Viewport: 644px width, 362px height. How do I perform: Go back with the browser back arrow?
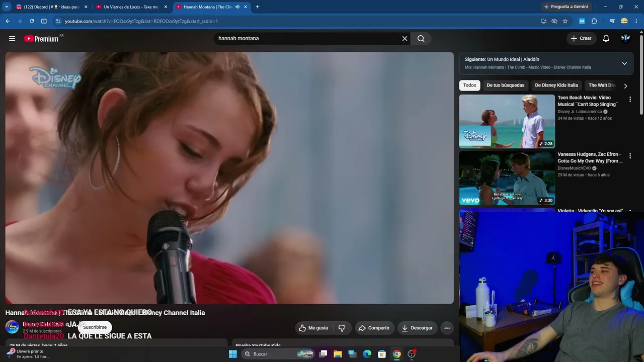(x=8, y=21)
